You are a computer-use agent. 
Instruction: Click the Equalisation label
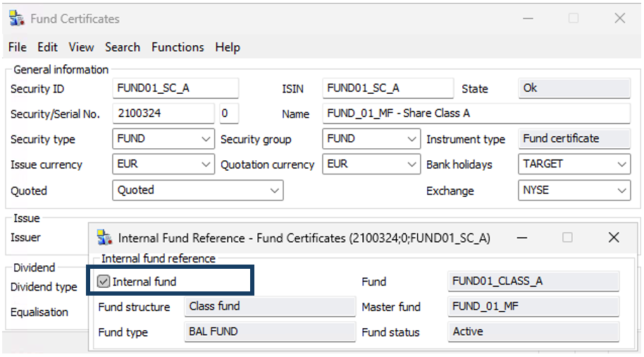39,312
